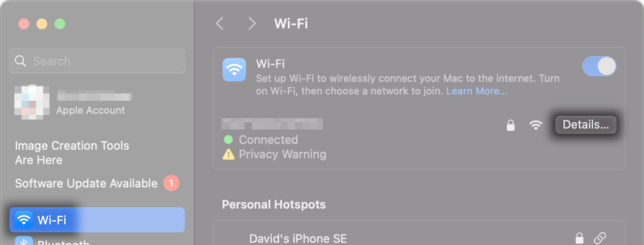The width and height of the screenshot is (644, 245).
Task: Click the lock icon for David's iPhone SE
Action: pos(579,238)
